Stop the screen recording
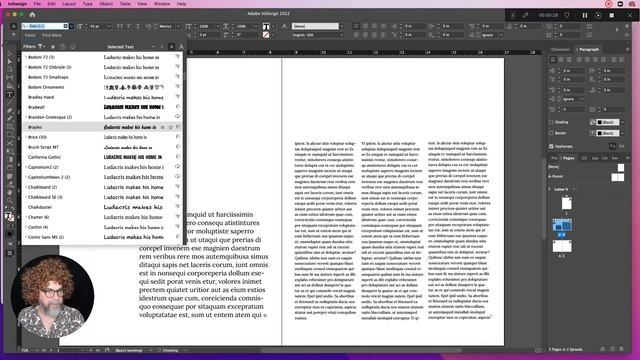 [611, 15]
